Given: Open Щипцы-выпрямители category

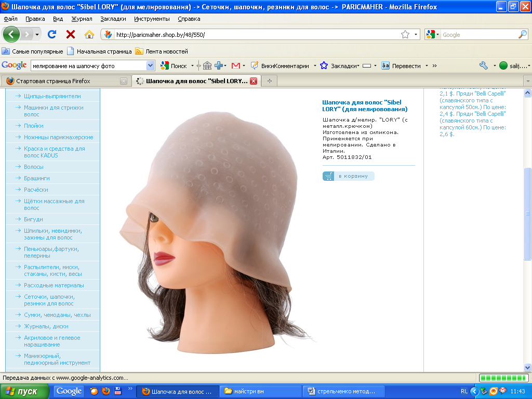Looking at the screenshot, I should [52, 96].
